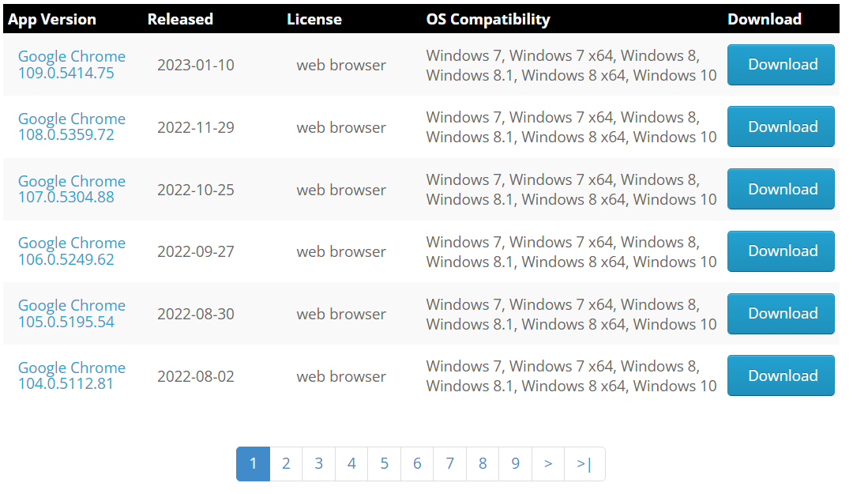Screen dimensions: 868x494
Task: Click web browser license in 2022-10-25 row
Action: point(341,190)
